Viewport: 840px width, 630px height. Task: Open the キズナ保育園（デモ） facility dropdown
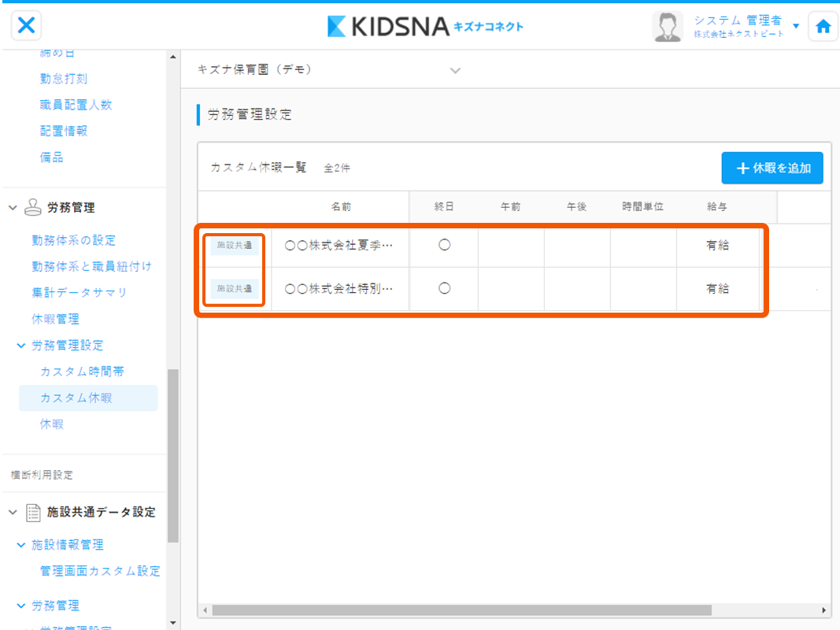point(454,70)
